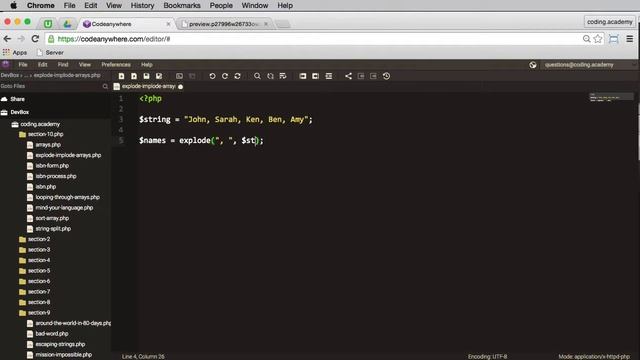Viewport: 640px width, 360px height.
Task: Expand the section-7 folder
Action: [x=39, y=292]
